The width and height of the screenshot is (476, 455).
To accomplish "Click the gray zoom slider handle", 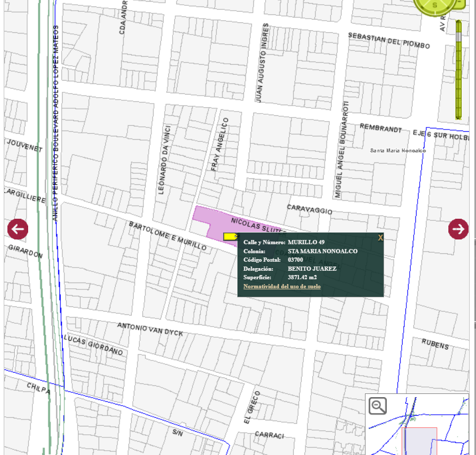I will (458, 37).
